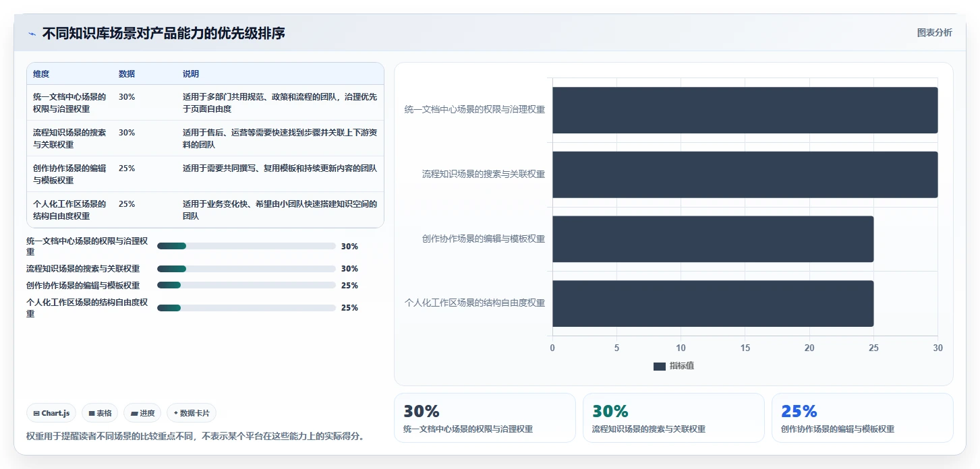Screen dimensions: 980x469
Task: Click description starting 适用于多部门共用规范
Action: point(280,102)
